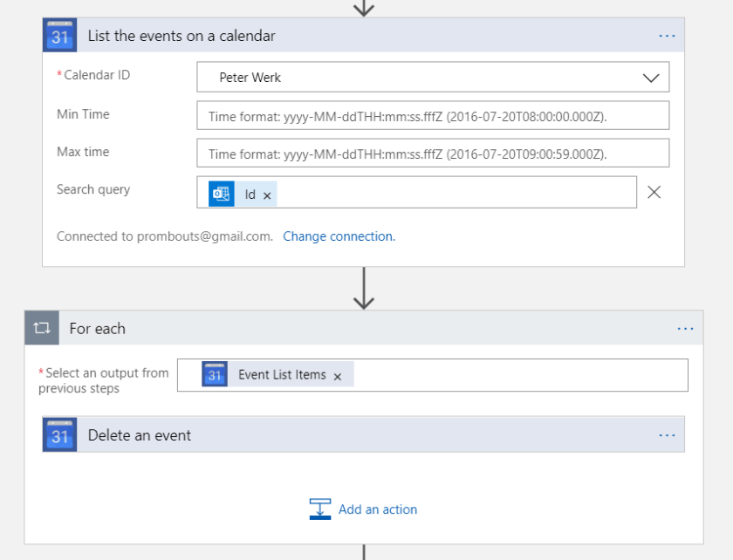Click the Add an action icon
733x560 pixels.
click(x=320, y=509)
